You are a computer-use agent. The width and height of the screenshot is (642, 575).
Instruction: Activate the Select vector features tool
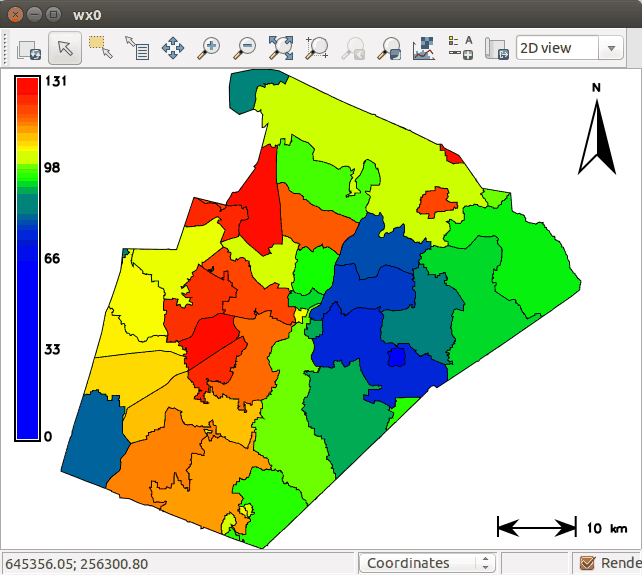point(99,47)
